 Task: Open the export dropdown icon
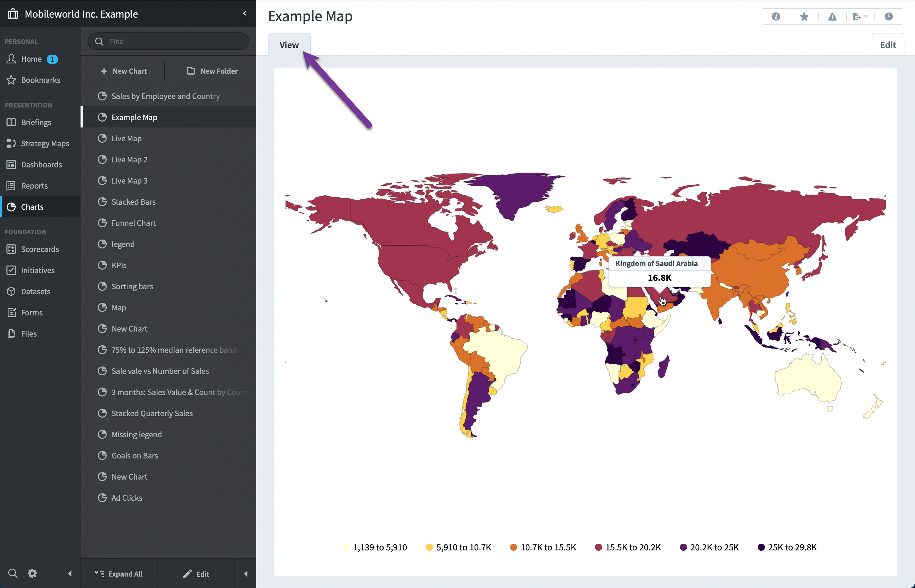tap(860, 16)
